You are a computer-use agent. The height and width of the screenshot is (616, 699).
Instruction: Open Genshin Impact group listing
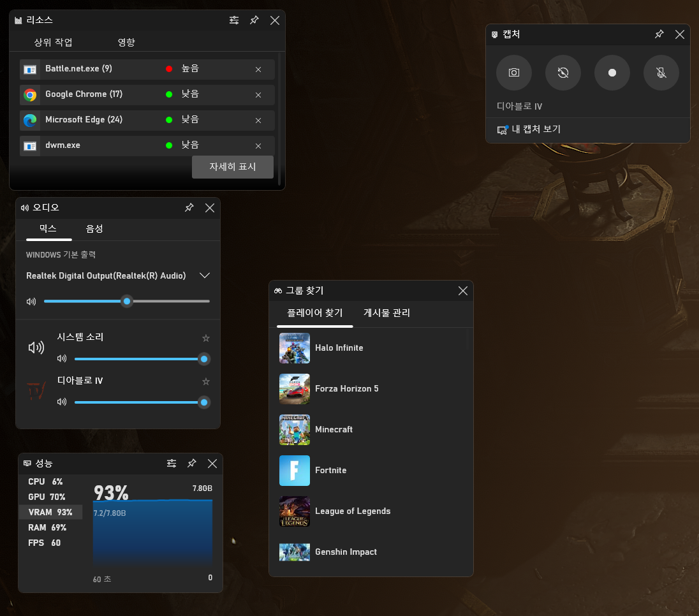pyautogui.click(x=371, y=552)
